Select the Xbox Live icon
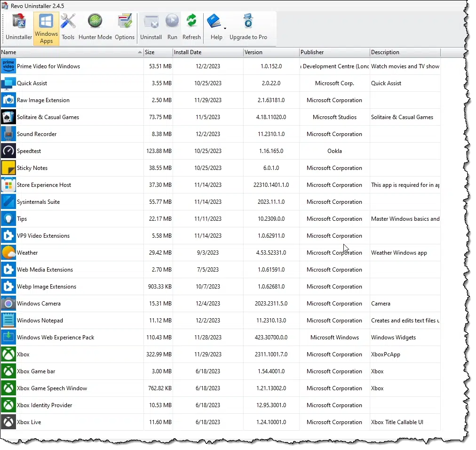This screenshot has width=476, height=450. [x=8, y=422]
